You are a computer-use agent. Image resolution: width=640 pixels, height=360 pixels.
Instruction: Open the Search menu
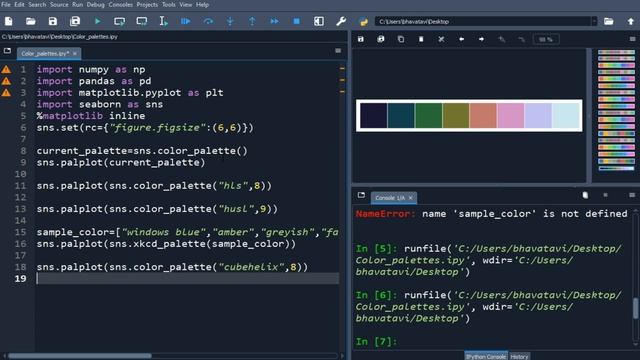[x=37, y=4]
